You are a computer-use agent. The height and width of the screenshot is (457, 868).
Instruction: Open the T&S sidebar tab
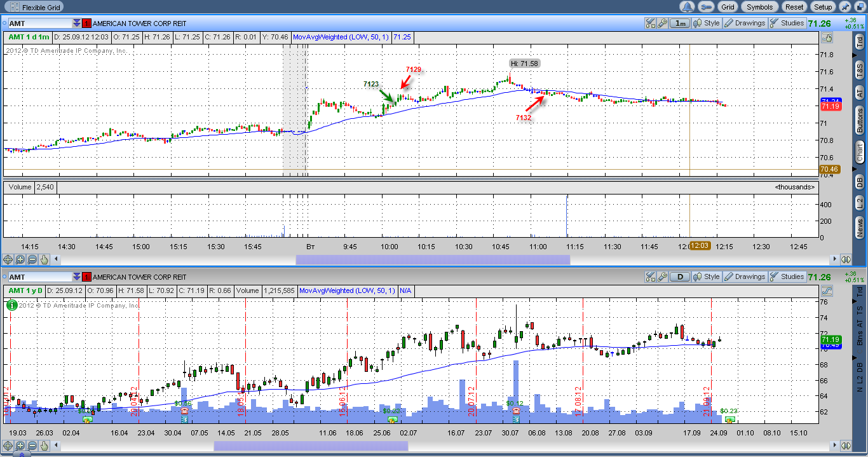tap(860, 69)
